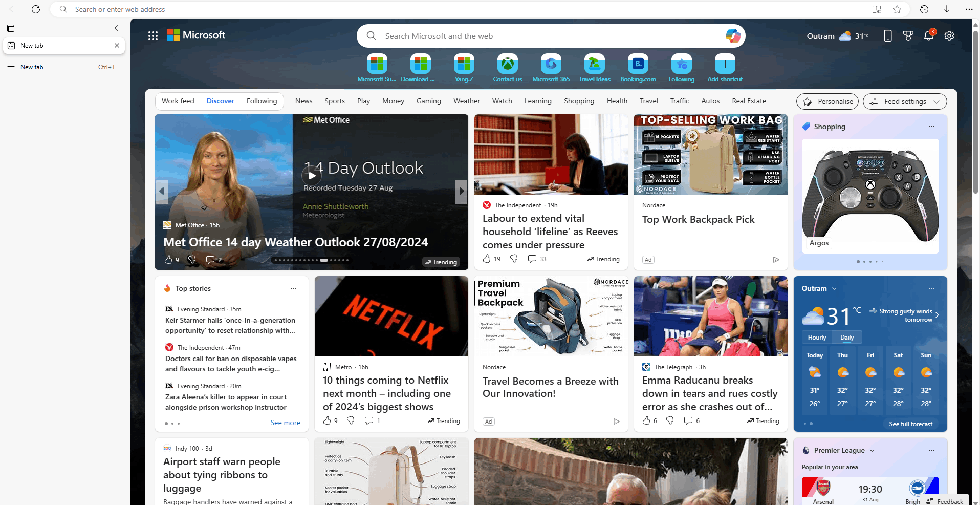This screenshot has width=980, height=505.
Task: Open the Following shortcut tile
Action: (682, 68)
